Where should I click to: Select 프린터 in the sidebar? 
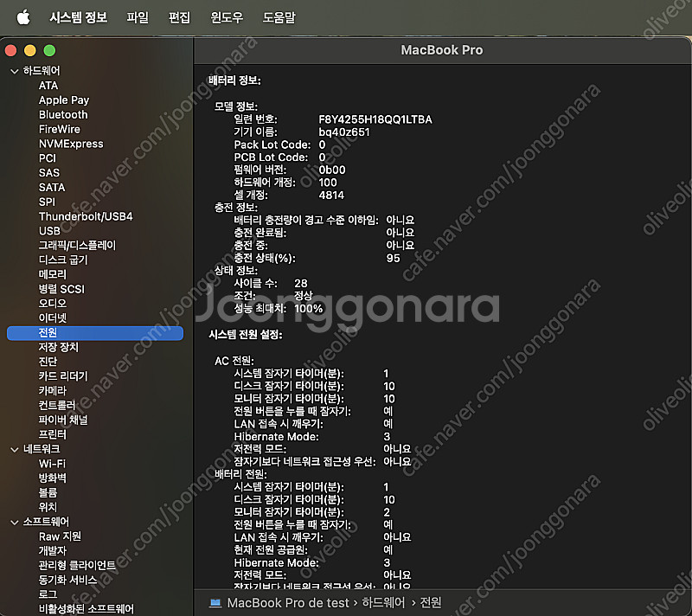[53, 434]
